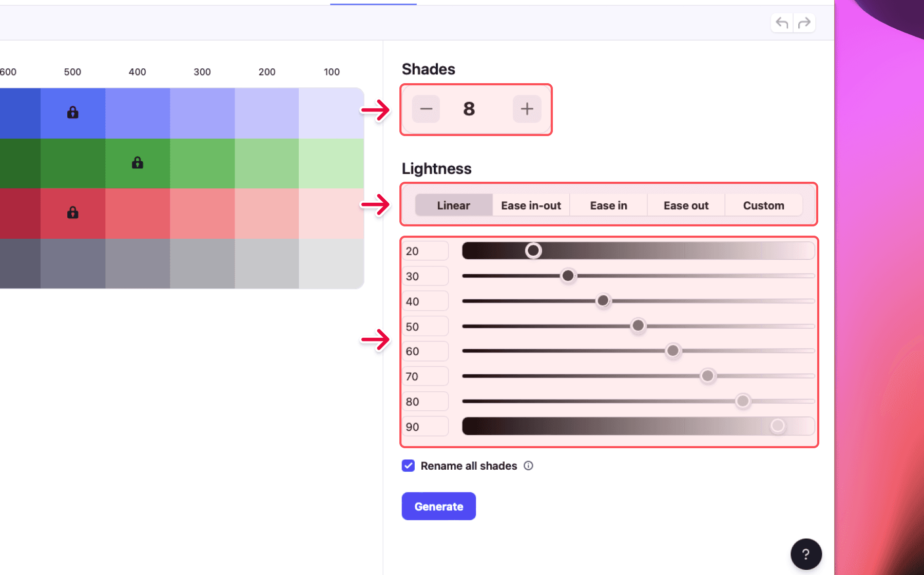Click the slider handle for lightness 50
Screen dimensions: 924x575
click(x=638, y=325)
